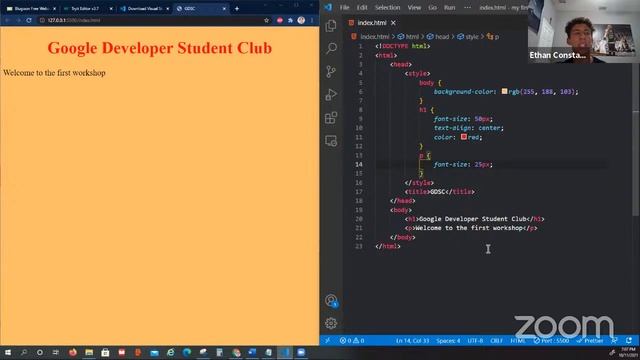Close the index.html editor tab
640x360 pixels.
(393, 23)
